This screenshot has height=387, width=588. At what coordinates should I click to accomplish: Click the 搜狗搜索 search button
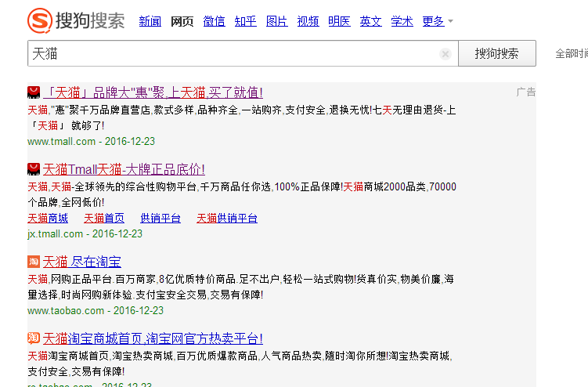[x=497, y=54]
